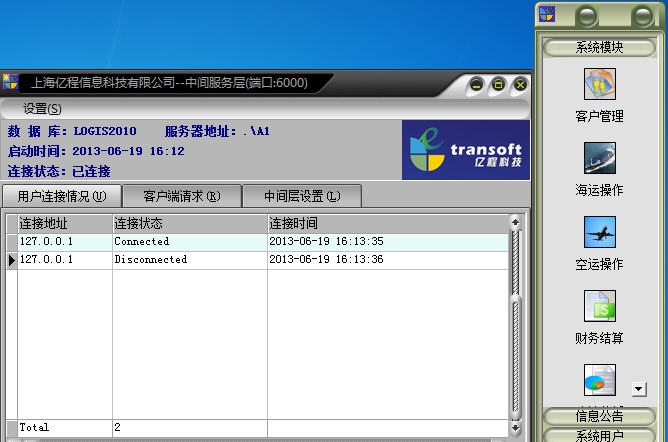Screen dimensions: 668x442
Task: Click the Connected status cell
Action: tap(190, 242)
